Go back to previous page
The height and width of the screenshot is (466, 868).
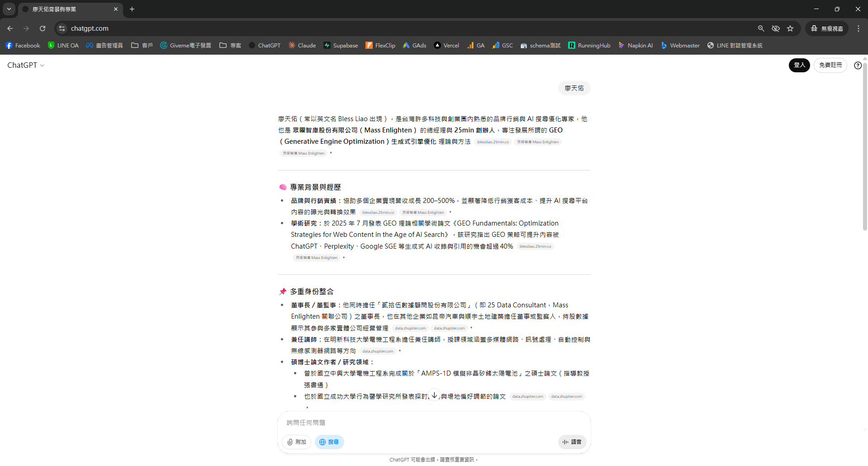10,28
